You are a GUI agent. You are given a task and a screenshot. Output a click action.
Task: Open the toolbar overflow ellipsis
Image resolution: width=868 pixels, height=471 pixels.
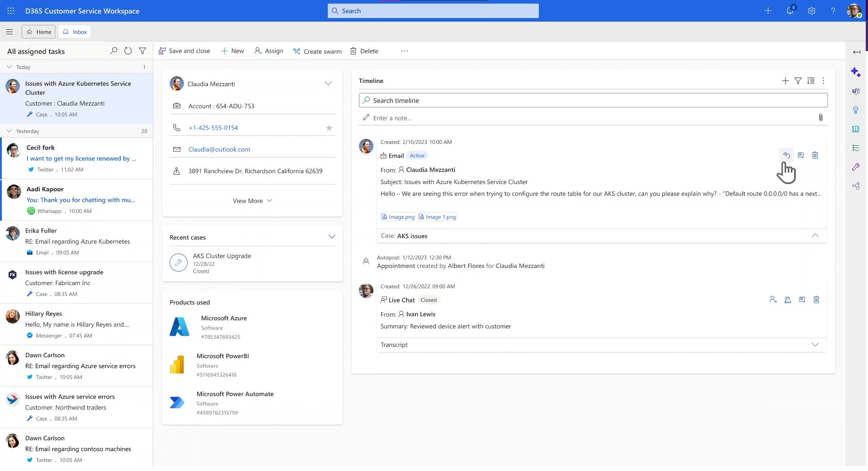(404, 51)
